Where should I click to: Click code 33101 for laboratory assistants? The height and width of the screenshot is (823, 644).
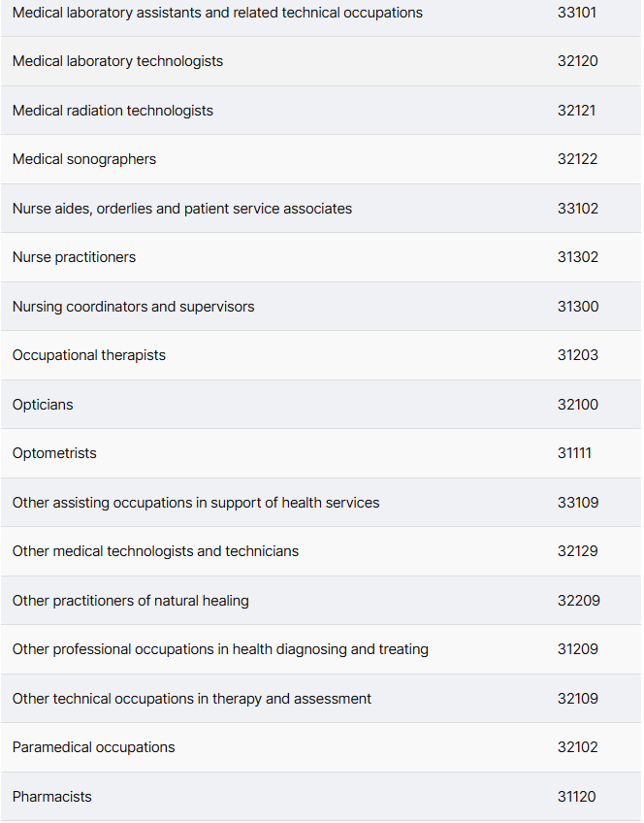click(x=577, y=12)
